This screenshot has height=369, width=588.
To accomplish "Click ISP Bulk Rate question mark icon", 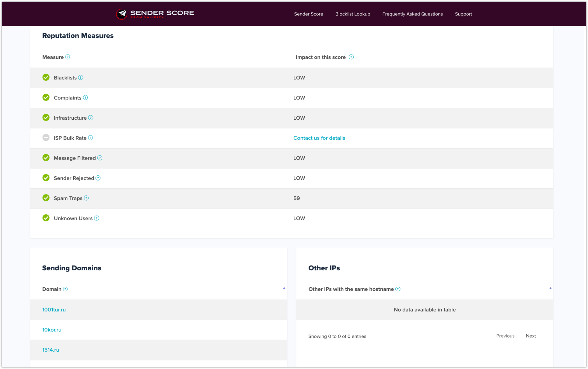I will 90,138.
